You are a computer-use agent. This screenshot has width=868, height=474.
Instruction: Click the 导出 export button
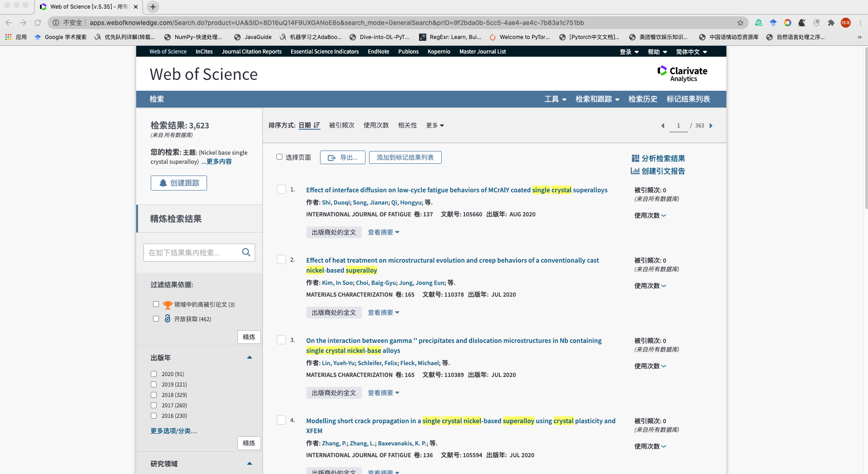coord(343,157)
